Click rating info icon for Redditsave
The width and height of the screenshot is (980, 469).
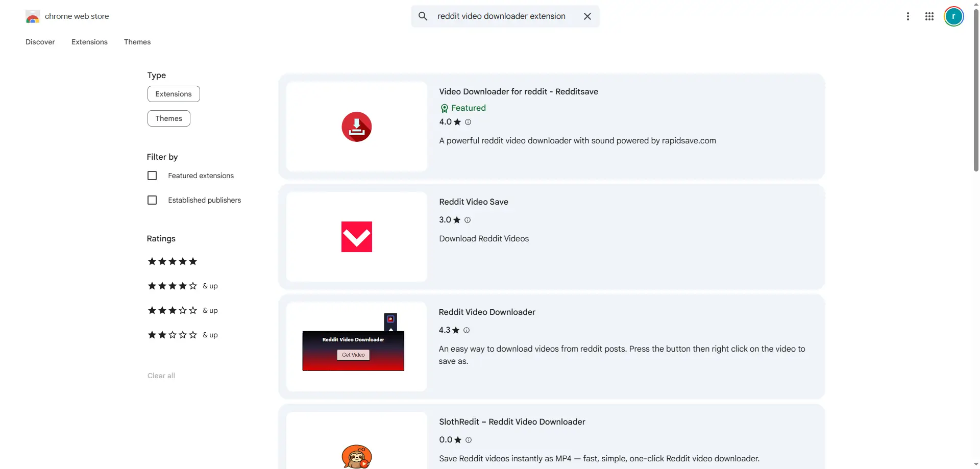(468, 122)
